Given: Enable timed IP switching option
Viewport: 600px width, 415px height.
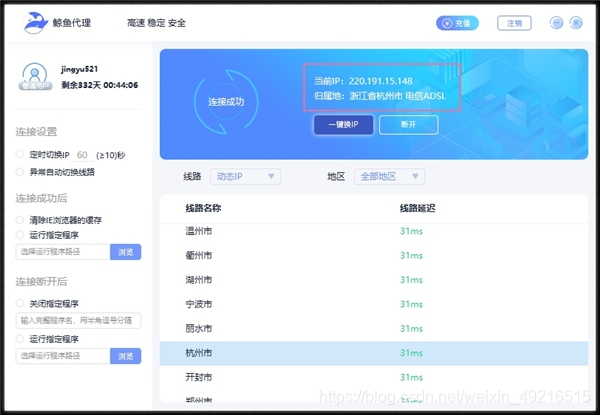Looking at the screenshot, I should pos(20,155).
